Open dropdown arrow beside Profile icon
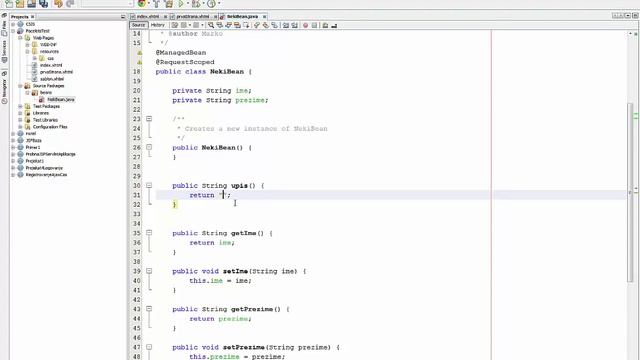640x360 pixels. (x=219, y=4)
